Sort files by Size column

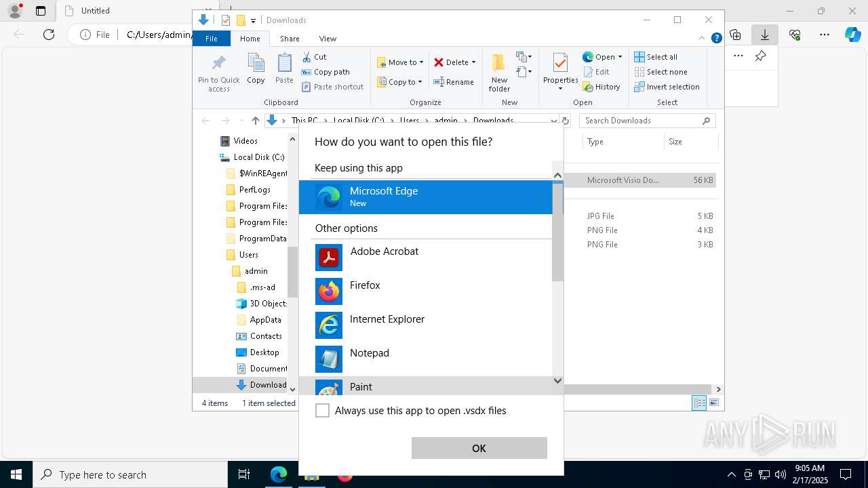click(x=690, y=142)
